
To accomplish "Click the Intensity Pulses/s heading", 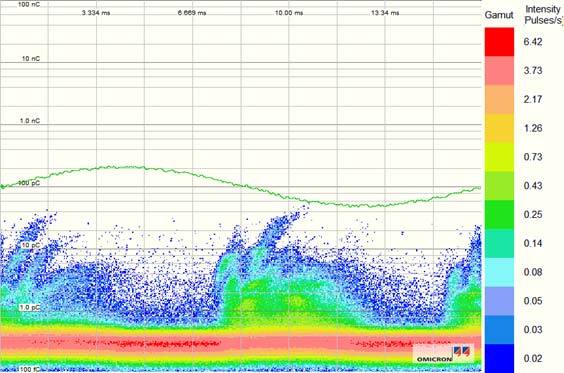I will (543, 15).
